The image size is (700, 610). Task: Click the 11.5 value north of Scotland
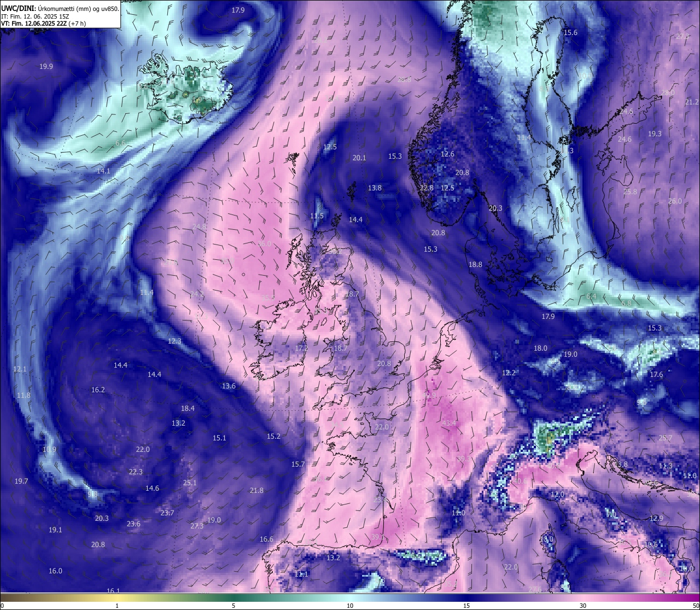(317, 216)
